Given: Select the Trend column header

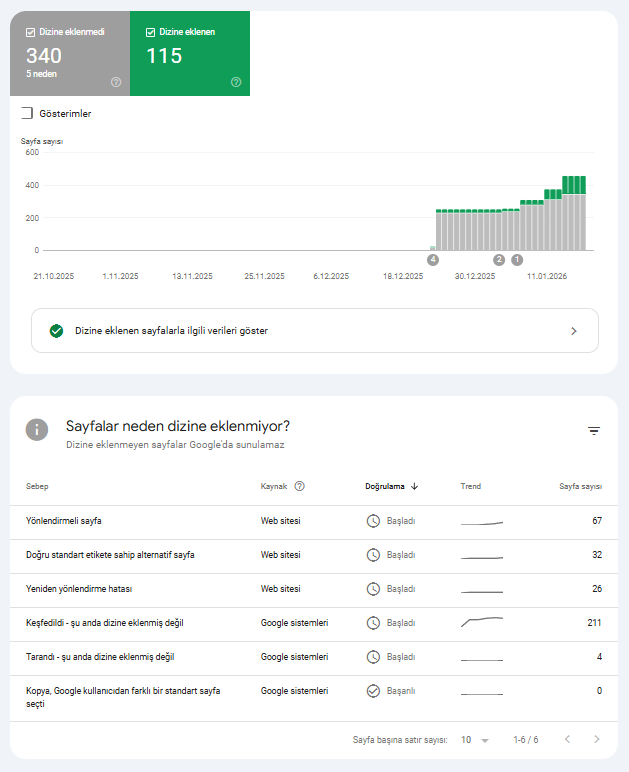Looking at the screenshot, I should 471,486.
